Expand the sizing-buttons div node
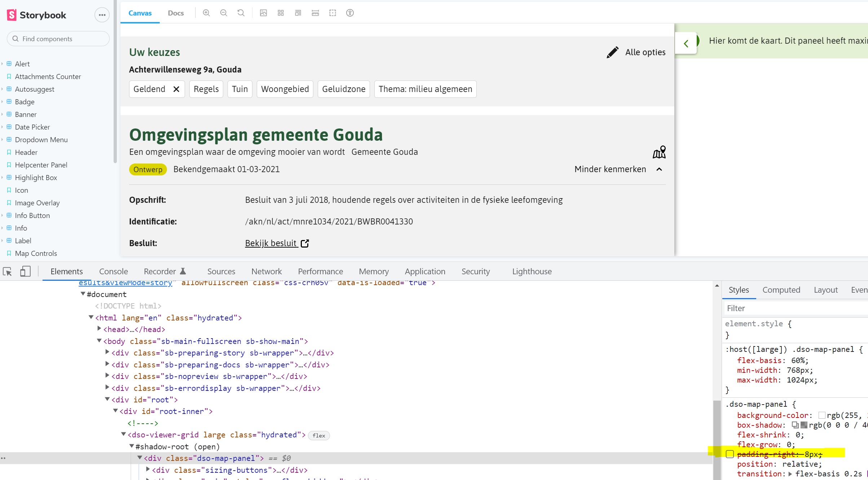Viewport: 868px width, 480px height. [x=148, y=469]
